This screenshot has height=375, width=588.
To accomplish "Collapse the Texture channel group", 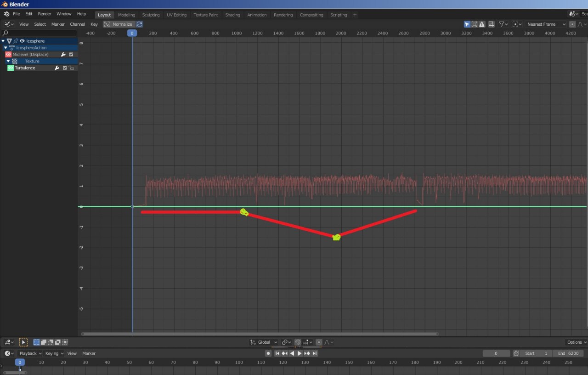I will [x=8, y=61].
